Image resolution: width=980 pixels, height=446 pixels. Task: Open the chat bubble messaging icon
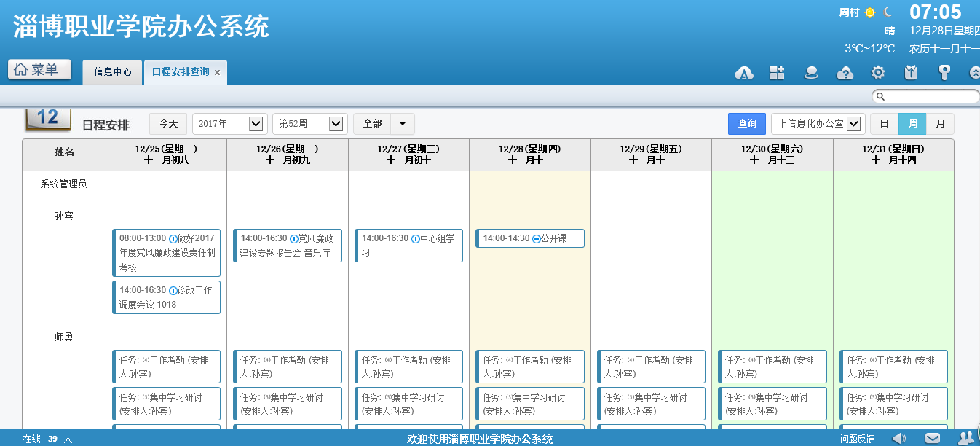(x=811, y=72)
